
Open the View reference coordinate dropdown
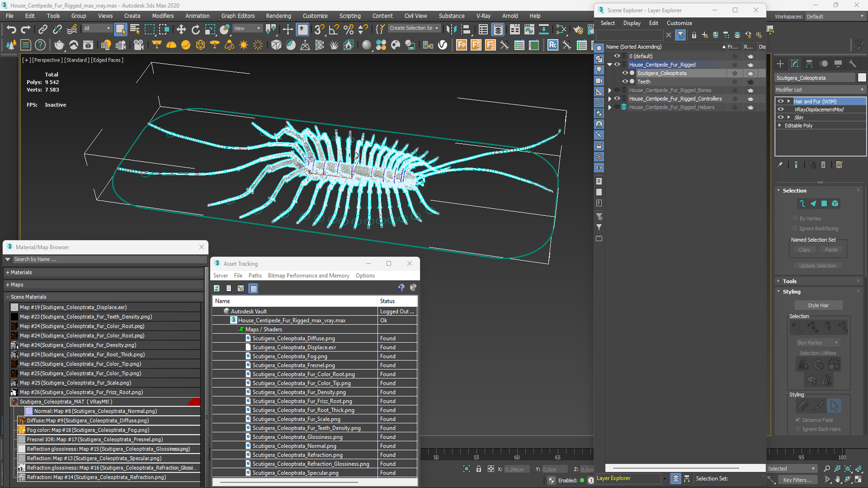(x=247, y=28)
